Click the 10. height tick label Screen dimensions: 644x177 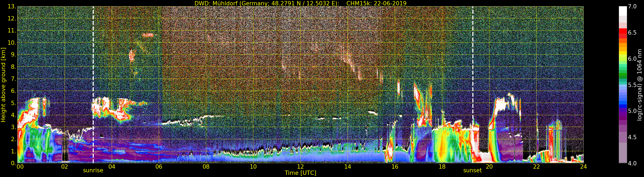pyautogui.click(x=12, y=43)
